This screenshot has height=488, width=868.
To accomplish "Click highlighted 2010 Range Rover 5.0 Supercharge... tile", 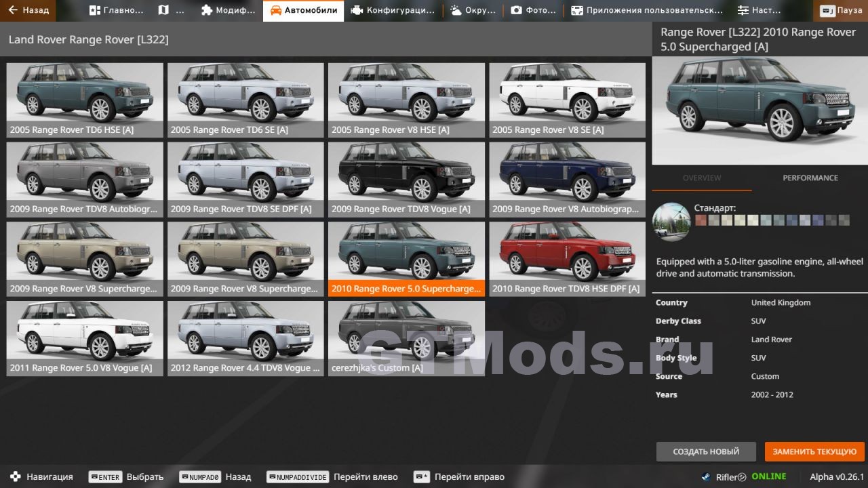I will coord(406,259).
